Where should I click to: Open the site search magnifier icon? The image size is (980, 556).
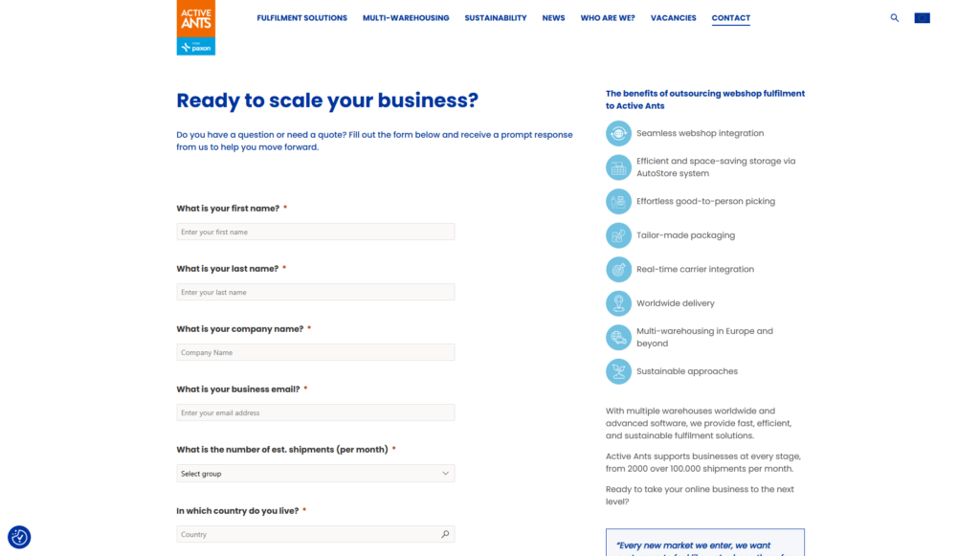pyautogui.click(x=895, y=18)
